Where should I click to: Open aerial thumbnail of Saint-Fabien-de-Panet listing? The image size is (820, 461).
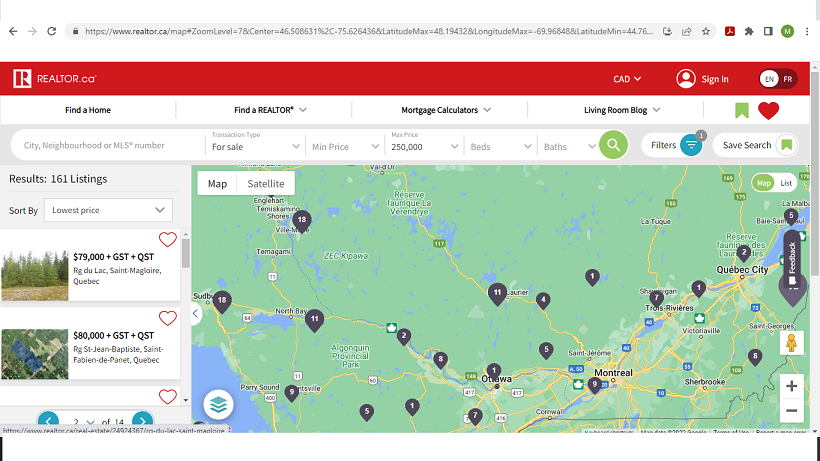[35, 354]
